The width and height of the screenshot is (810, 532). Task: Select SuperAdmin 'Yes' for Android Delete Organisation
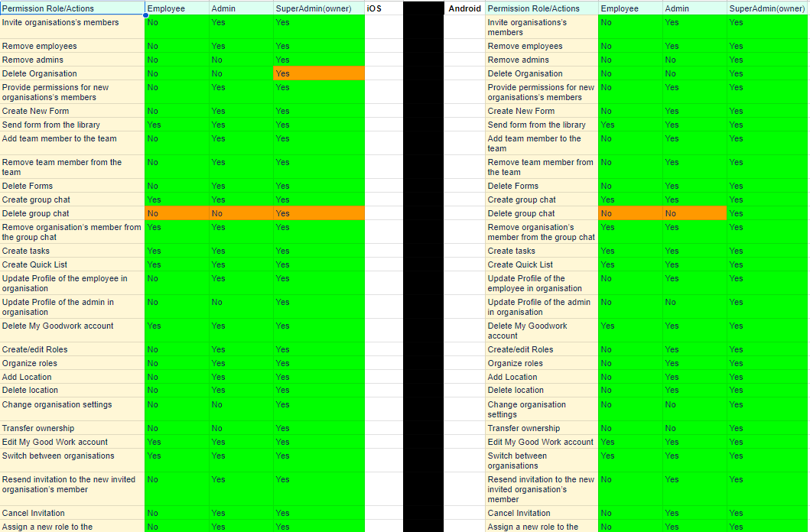point(768,73)
